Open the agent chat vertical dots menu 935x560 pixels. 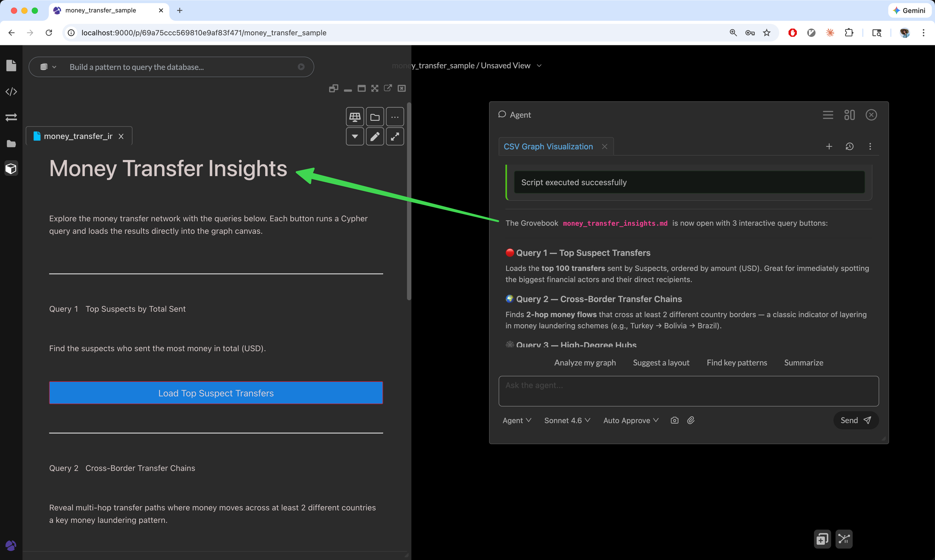870,146
